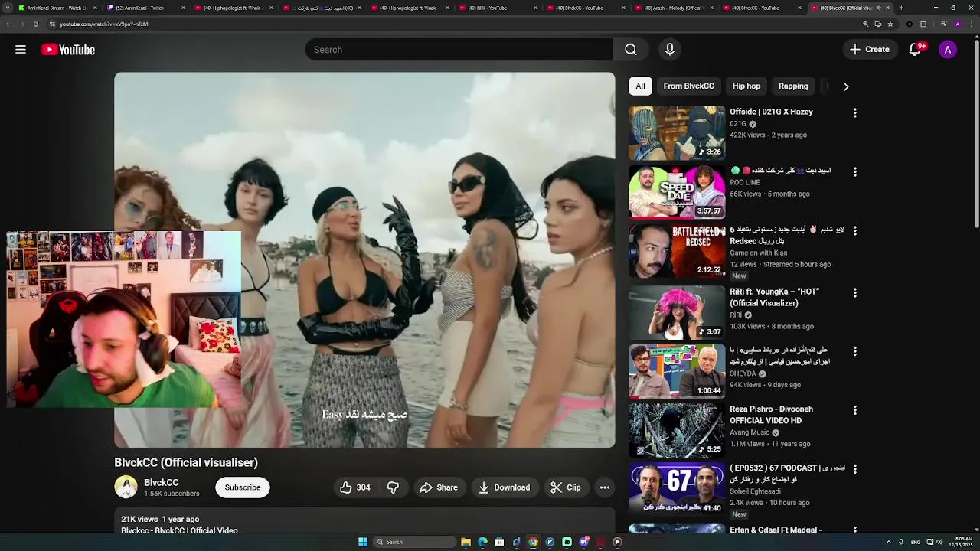Open Discord from the taskbar
980x551 pixels.
point(583,542)
